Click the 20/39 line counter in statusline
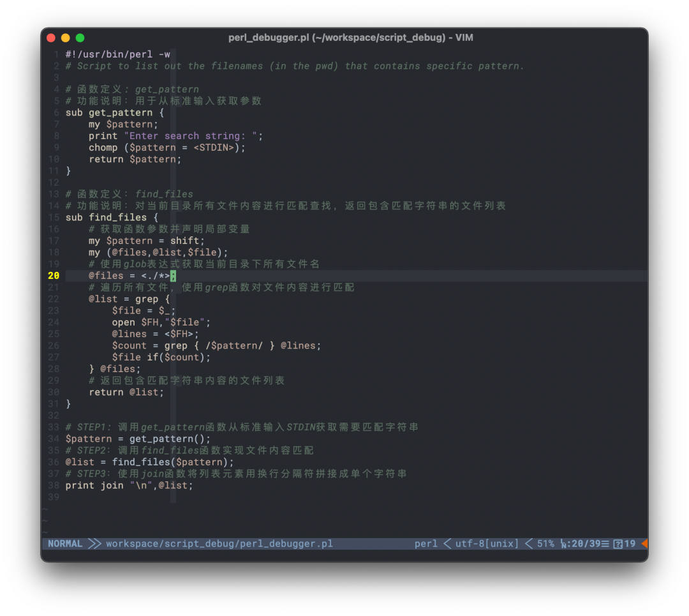Image resolution: width=689 pixels, height=616 pixels. point(586,543)
